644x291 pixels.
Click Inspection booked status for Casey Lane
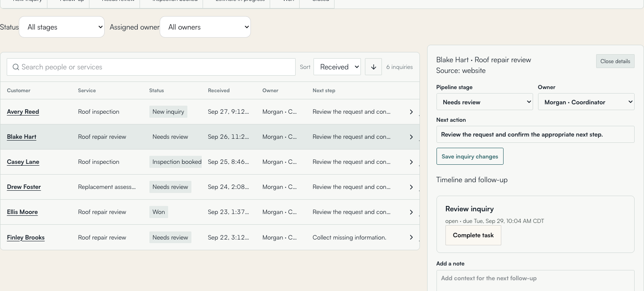click(176, 162)
